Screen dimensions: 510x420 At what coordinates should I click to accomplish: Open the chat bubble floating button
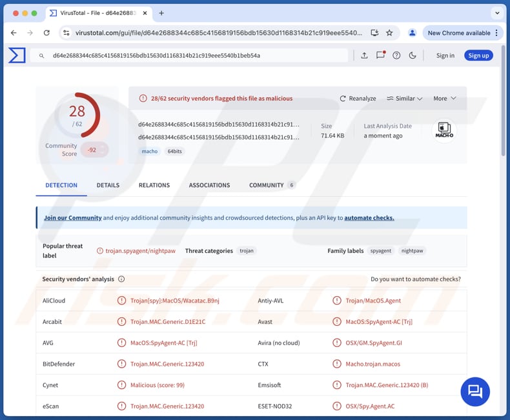pos(475,392)
